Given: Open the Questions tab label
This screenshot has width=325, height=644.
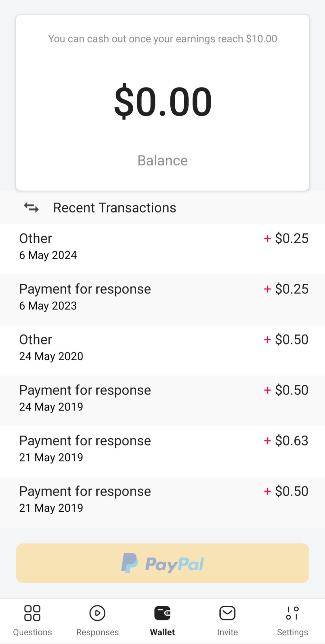Looking at the screenshot, I should coord(33,632).
